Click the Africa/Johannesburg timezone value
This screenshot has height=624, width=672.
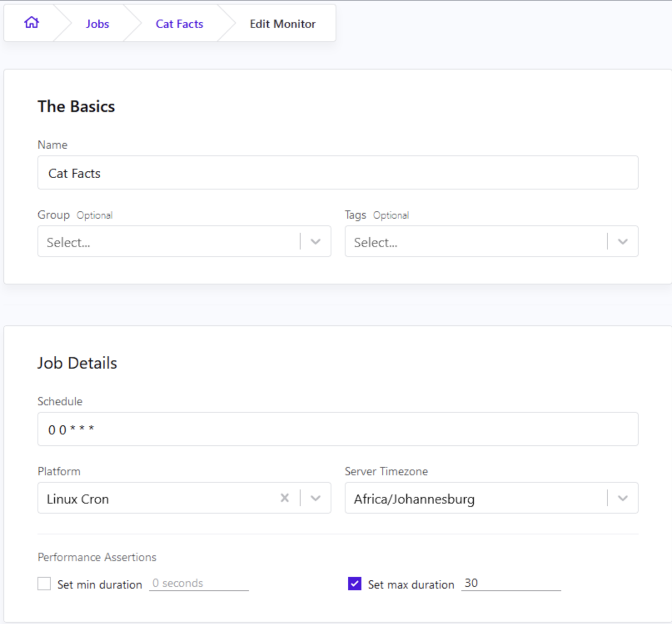tap(414, 499)
